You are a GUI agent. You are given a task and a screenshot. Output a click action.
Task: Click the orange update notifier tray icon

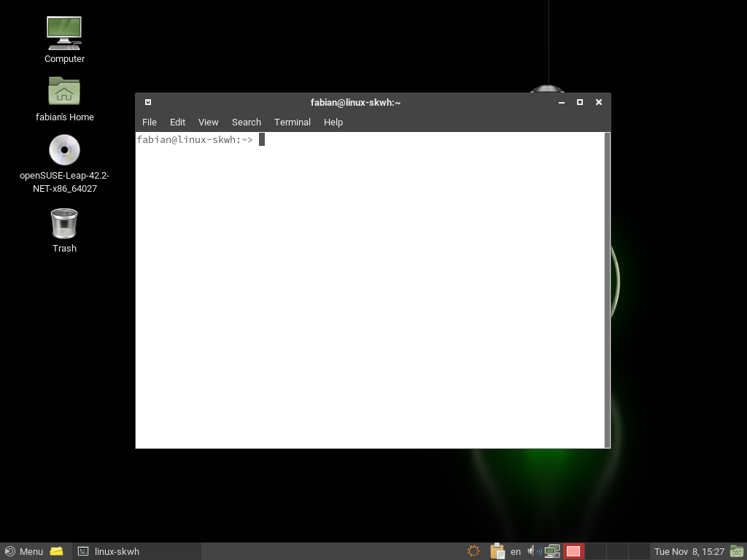tap(473, 551)
